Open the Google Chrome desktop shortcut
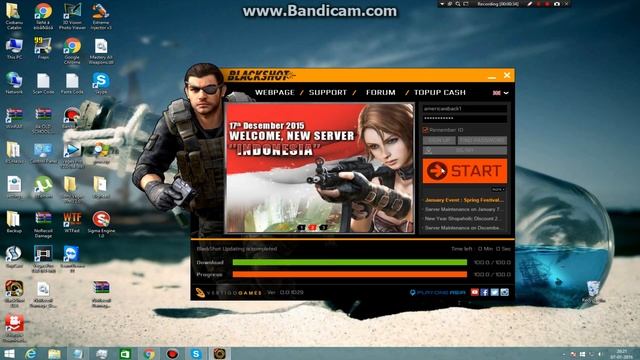 [72, 51]
